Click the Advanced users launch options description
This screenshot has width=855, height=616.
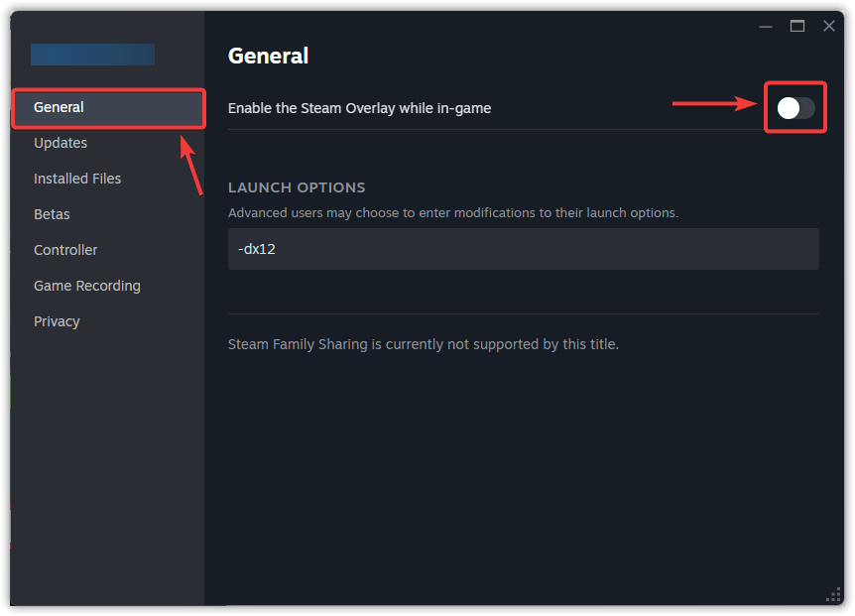tap(452, 212)
